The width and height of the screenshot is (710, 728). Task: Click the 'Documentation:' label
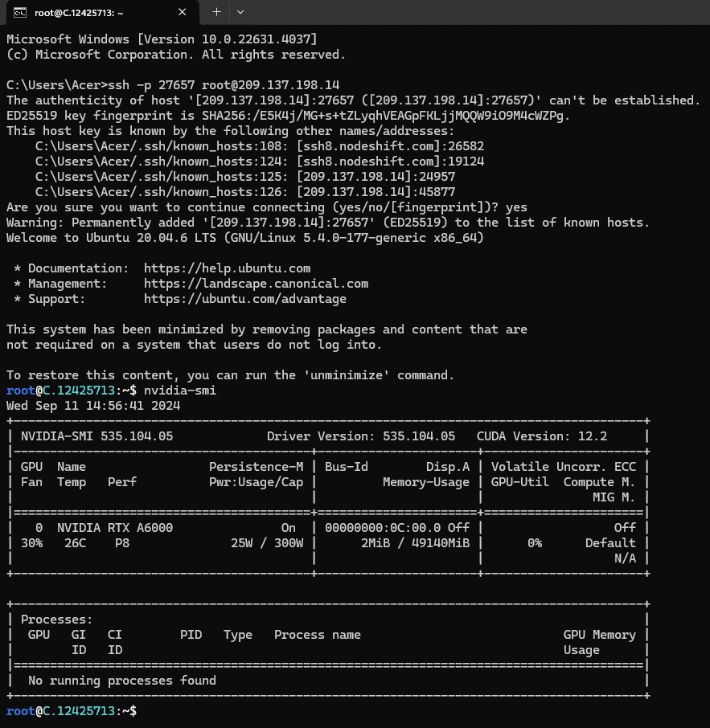coord(79,268)
